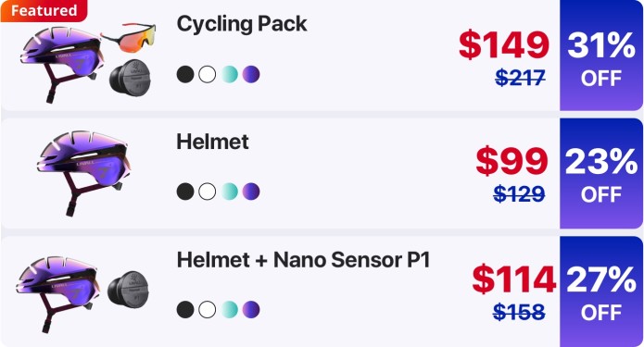View Helmet + Nano Sensor P1 image
Image resolution: width=644 pixels, height=347 pixels.
point(82,294)
